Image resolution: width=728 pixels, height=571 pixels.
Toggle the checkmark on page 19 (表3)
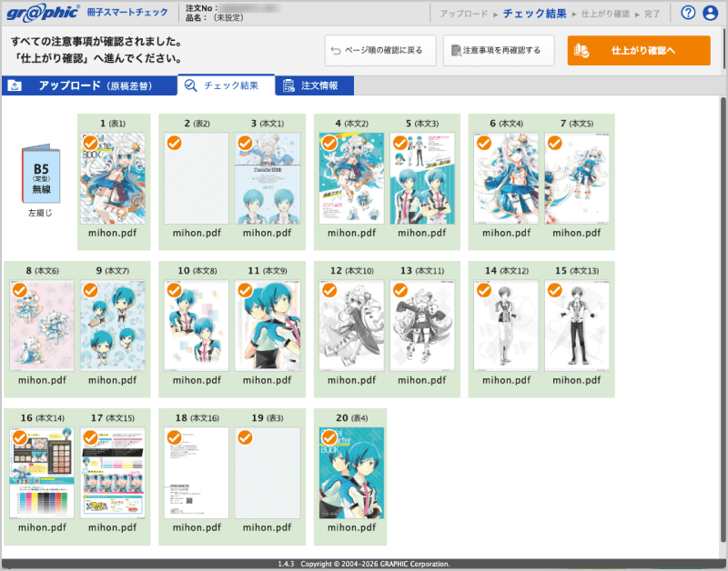point(245,437)
